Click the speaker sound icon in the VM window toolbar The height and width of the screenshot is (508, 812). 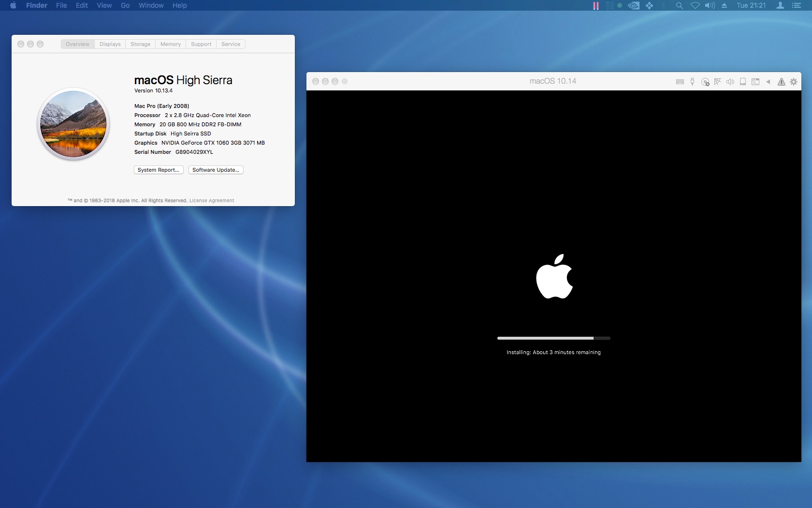point(730,82)
